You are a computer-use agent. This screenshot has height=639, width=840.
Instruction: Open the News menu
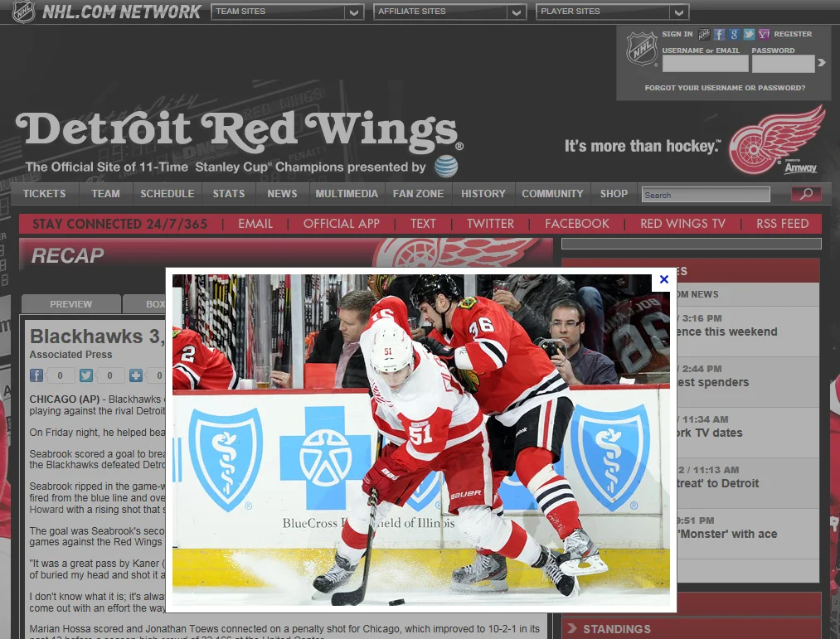point(282,193)
